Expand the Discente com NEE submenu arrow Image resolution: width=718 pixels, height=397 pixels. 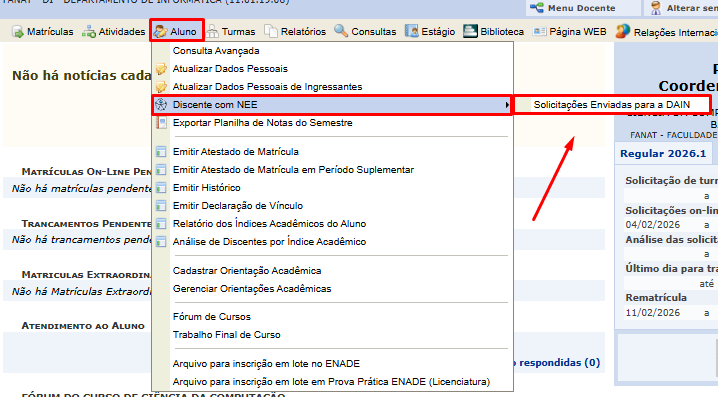pos(507,105)
